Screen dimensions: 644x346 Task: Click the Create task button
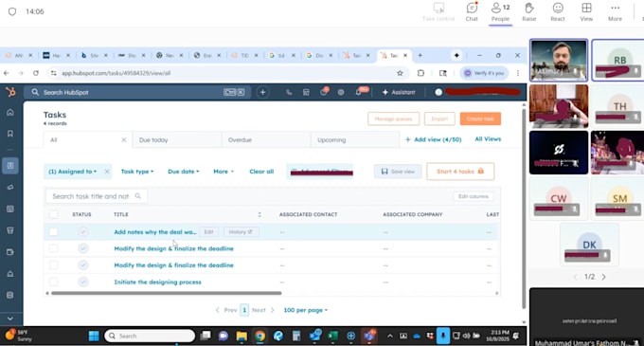coord(480,118)
